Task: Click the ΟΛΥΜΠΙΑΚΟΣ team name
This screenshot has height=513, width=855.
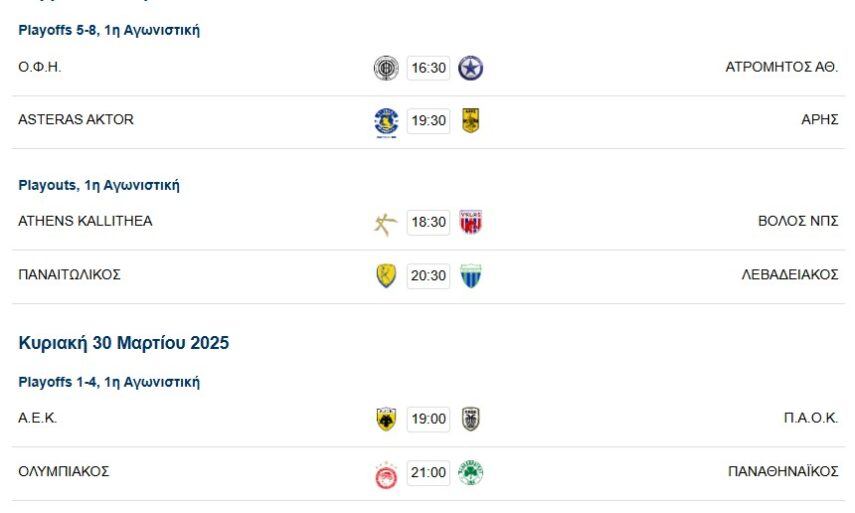Action: point(64,472)
